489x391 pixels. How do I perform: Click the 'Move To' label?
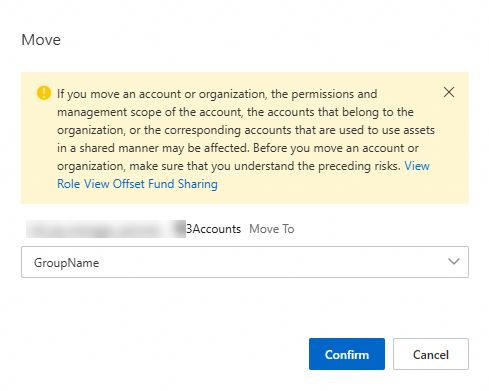[272, 229]
